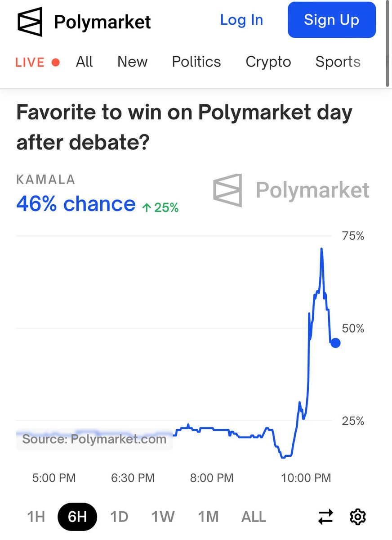Open the Politics category tab
392x540 pixels.
tap(196, 62)
